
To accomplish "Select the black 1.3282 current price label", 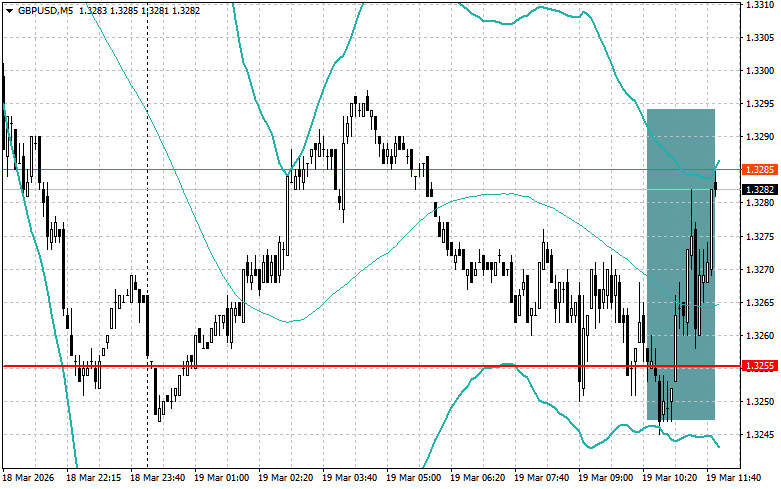I will [760, 189].
